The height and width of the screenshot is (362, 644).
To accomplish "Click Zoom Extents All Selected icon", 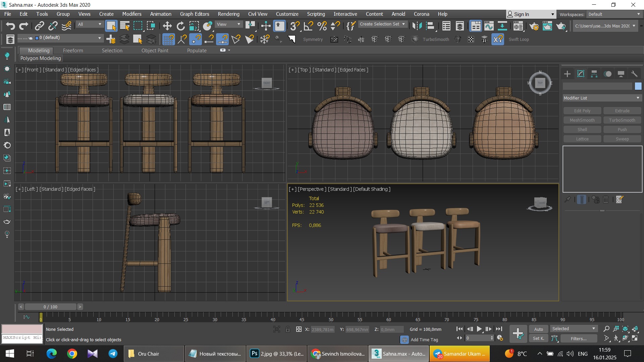I will pyautogui.click(x=635, y=329).
